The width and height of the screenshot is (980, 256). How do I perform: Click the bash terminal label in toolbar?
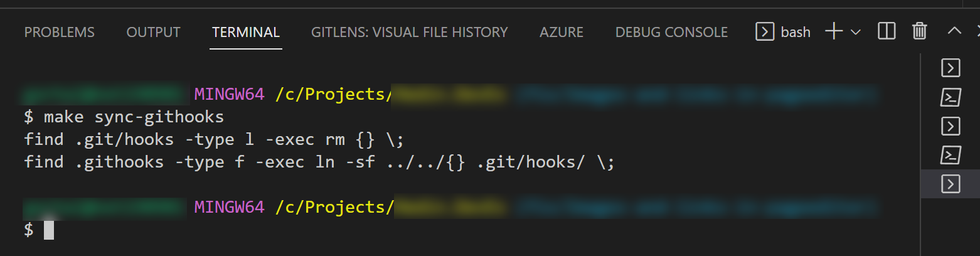click(x=796, y=32)
